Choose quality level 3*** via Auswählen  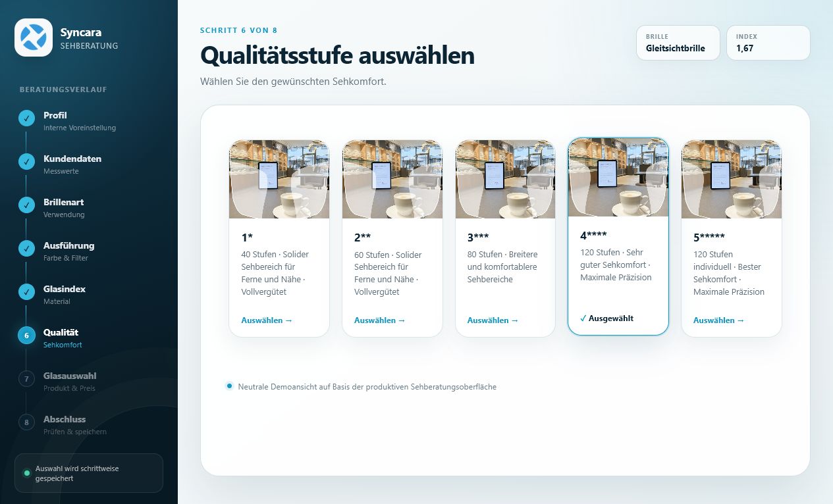pos(493,320)
